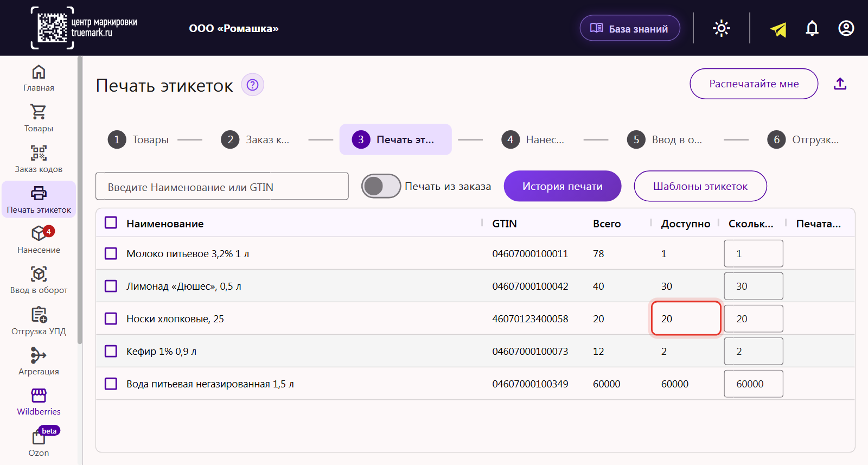Open Telegram paper plane icon
Image resolution: width=868 pixels, height=465 pixels.
778,29
